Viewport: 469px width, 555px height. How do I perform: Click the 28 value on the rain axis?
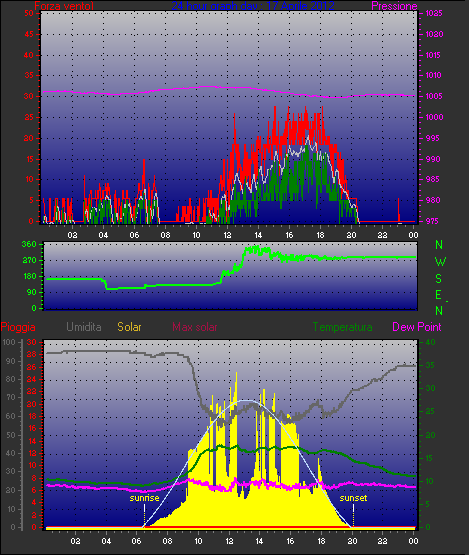[32, 355]
